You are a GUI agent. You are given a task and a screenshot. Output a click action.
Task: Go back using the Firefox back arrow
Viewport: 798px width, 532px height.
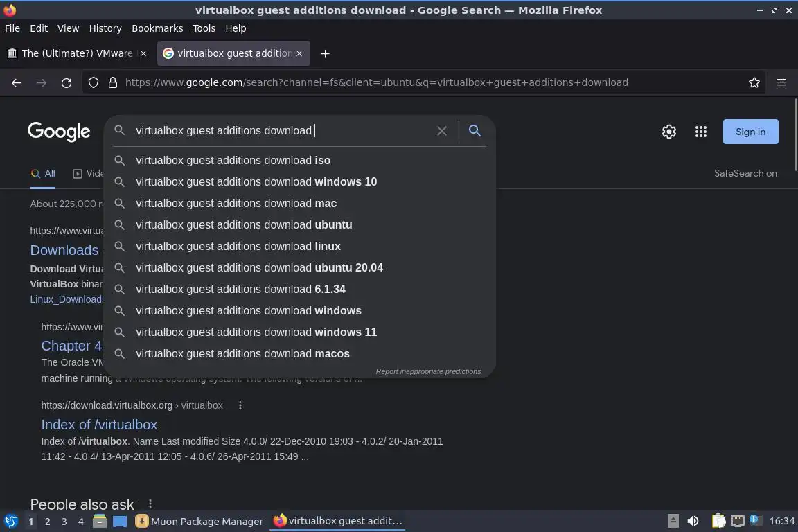[17, 82]
